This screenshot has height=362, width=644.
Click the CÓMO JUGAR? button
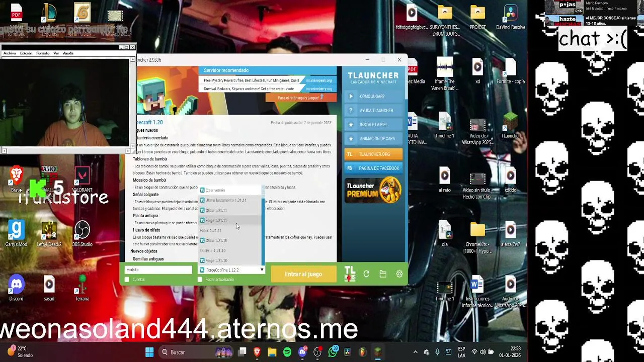374,96
